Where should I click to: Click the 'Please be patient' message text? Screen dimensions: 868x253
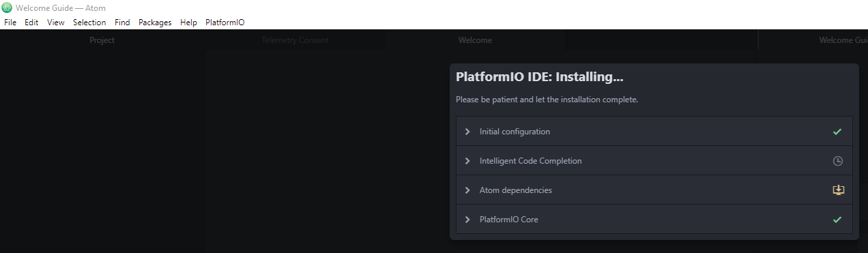(x=547, y=100)
